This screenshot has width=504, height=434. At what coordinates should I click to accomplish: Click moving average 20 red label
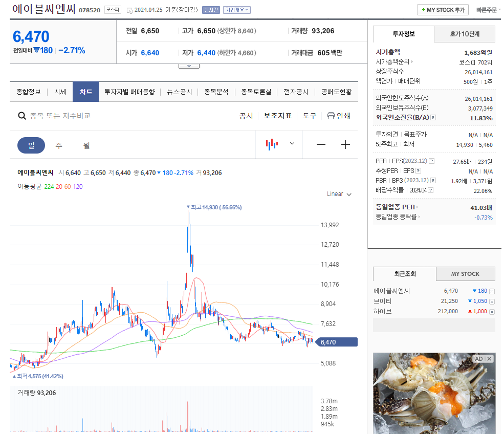click(59, 187)
